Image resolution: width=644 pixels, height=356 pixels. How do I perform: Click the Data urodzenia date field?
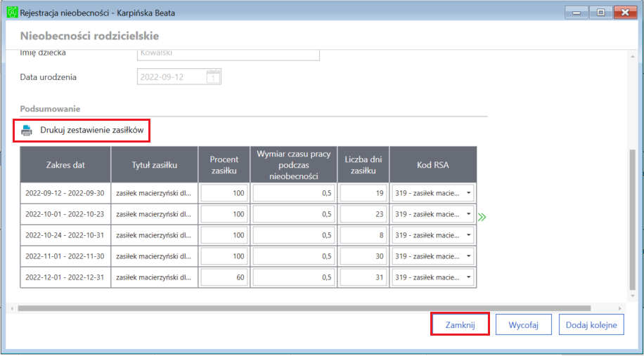(179, 77)
